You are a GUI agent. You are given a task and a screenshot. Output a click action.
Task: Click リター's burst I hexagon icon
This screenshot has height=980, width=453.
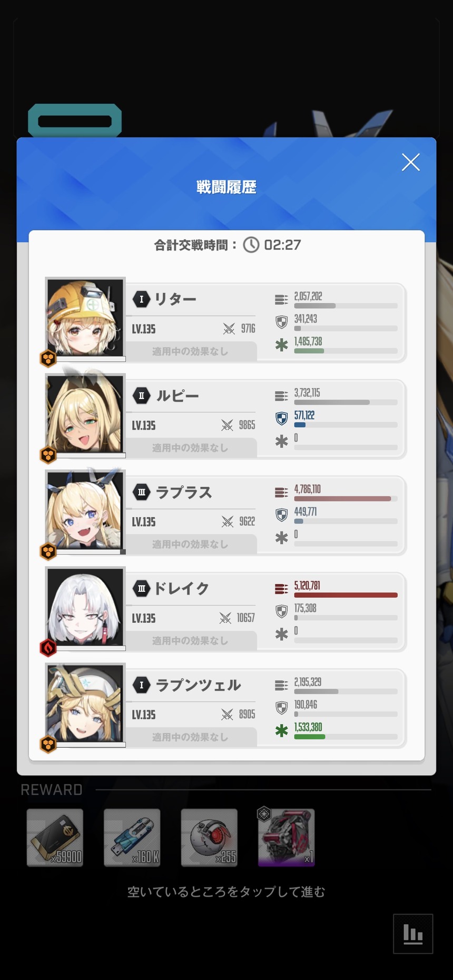(141, 299)
